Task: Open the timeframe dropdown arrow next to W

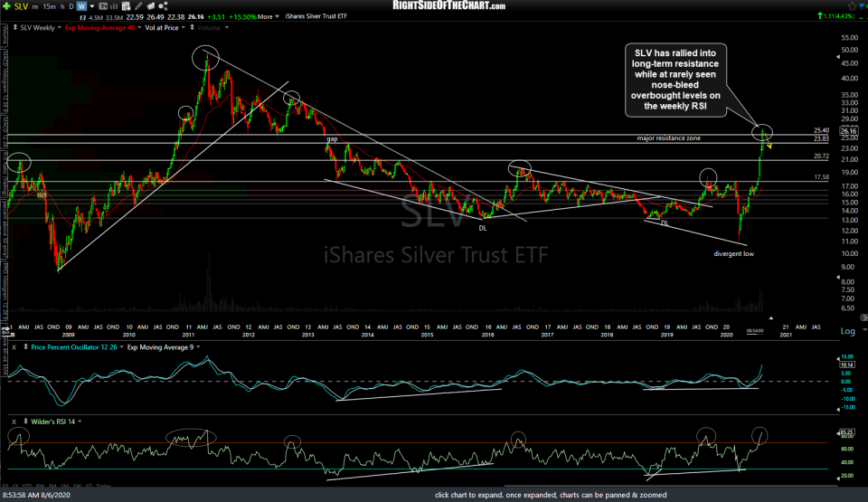Action: point(92,6)
